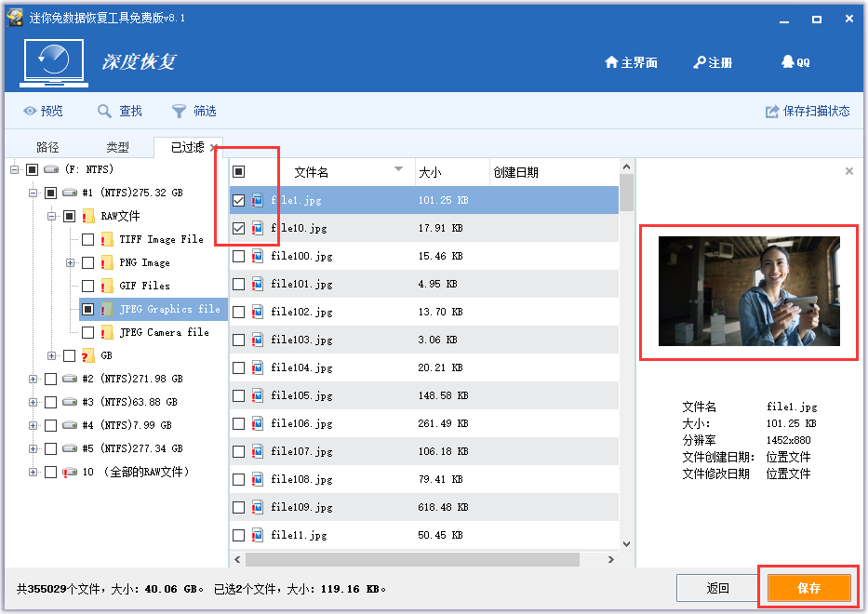The width and height of the screenshot is (868, 614).
Task: Click the app title bar logo icon
Action: pos(14,18)
